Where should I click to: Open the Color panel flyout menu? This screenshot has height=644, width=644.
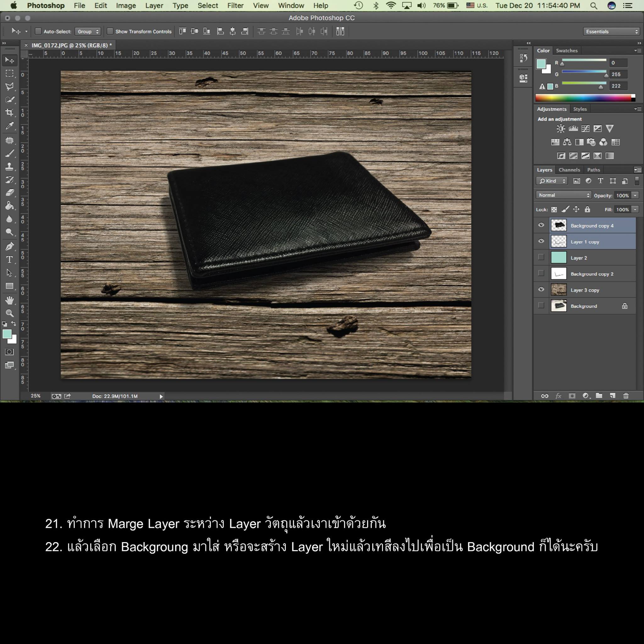638,50
